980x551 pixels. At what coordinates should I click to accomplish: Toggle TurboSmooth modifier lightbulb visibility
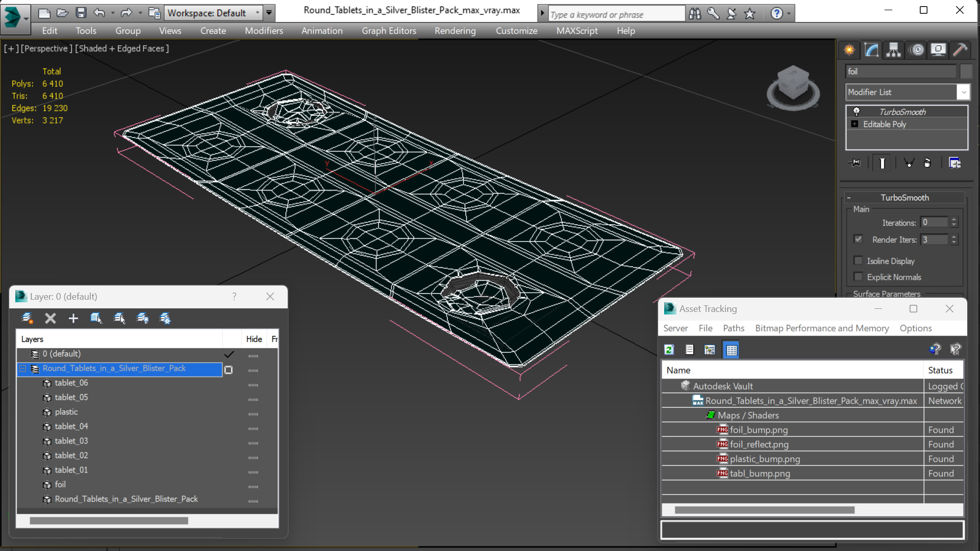point(857,112)
